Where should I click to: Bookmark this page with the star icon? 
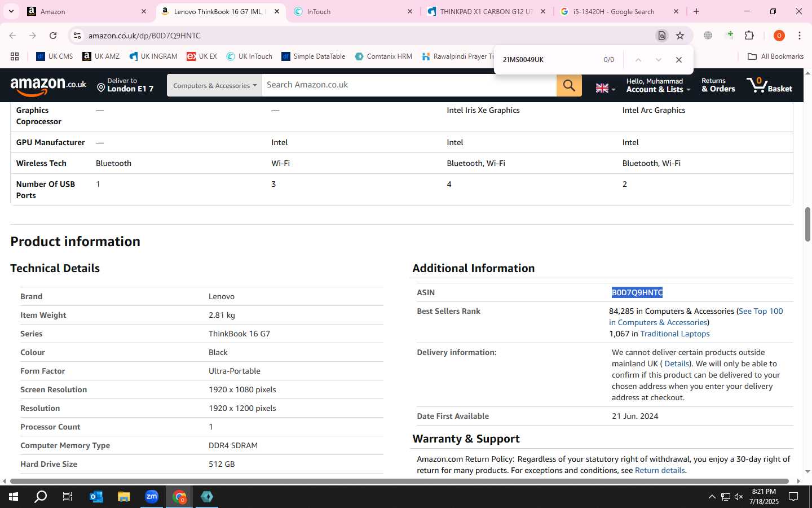[x=680, y=36]
